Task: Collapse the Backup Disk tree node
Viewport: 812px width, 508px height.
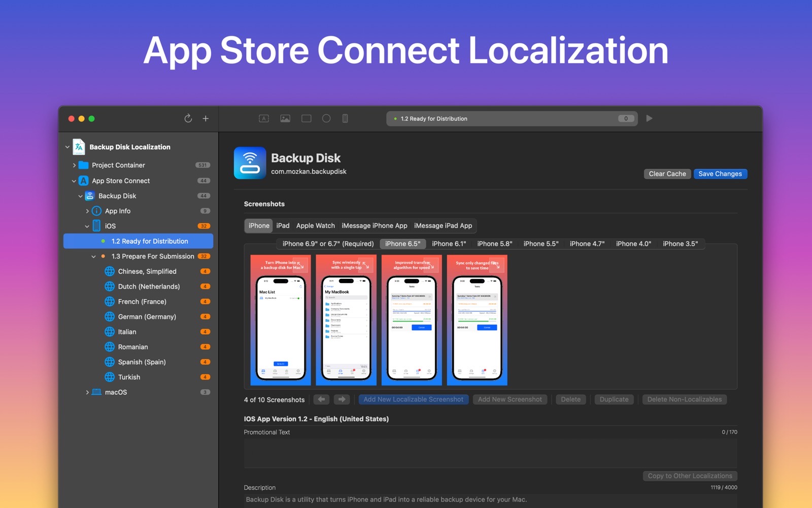Action: coord(81,196)
